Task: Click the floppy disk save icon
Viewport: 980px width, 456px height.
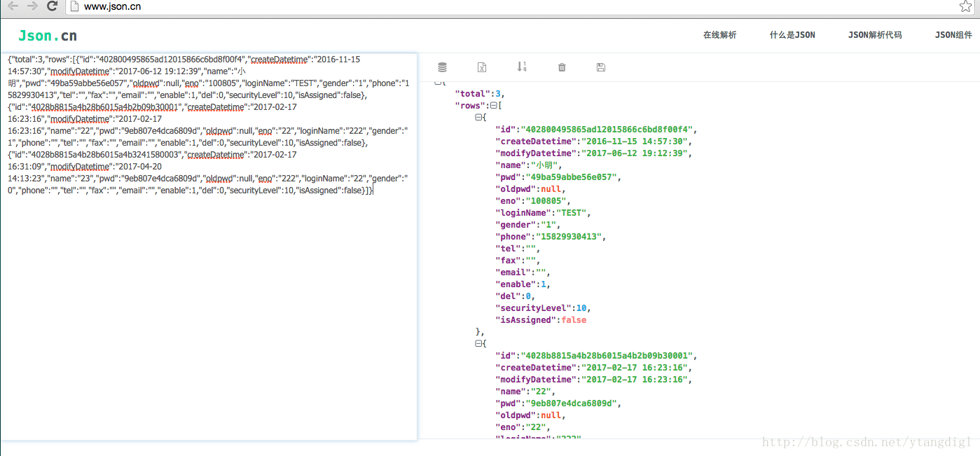Action: (600, 67)
